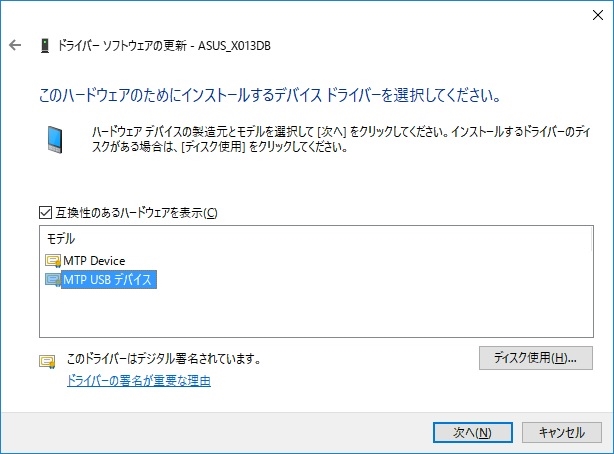Image resolution: width=614 pixels, height=454 pixels.
Task: Toggle the 互換性のあるハードウェアを表示 checkbox
Action: (x=44, y=212)
